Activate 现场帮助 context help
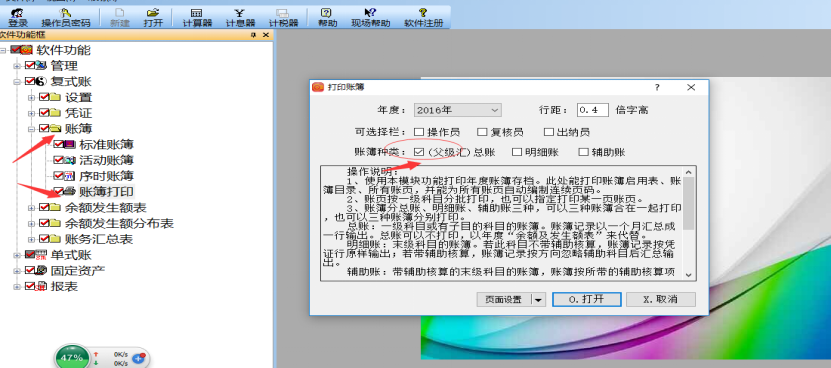Viewport: 831px width, 368px height. tap(370, 17)
